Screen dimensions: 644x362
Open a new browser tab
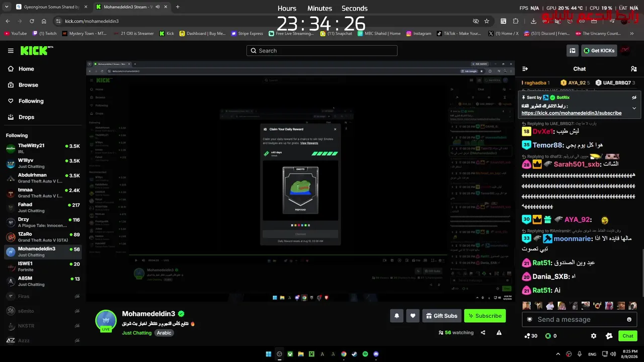178,7
